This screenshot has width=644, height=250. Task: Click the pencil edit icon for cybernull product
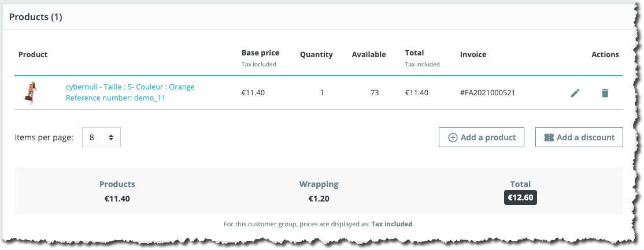[575, 93]
